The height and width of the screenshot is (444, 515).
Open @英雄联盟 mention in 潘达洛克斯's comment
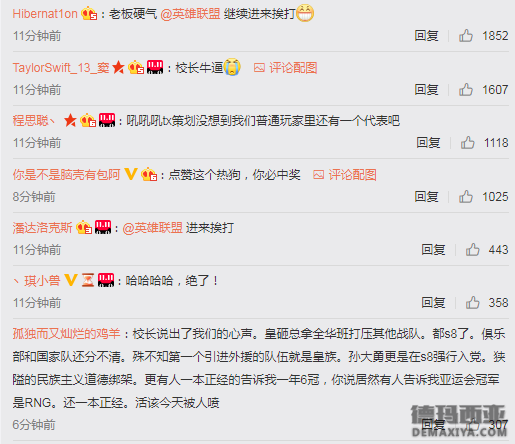(x=153, y=228)
